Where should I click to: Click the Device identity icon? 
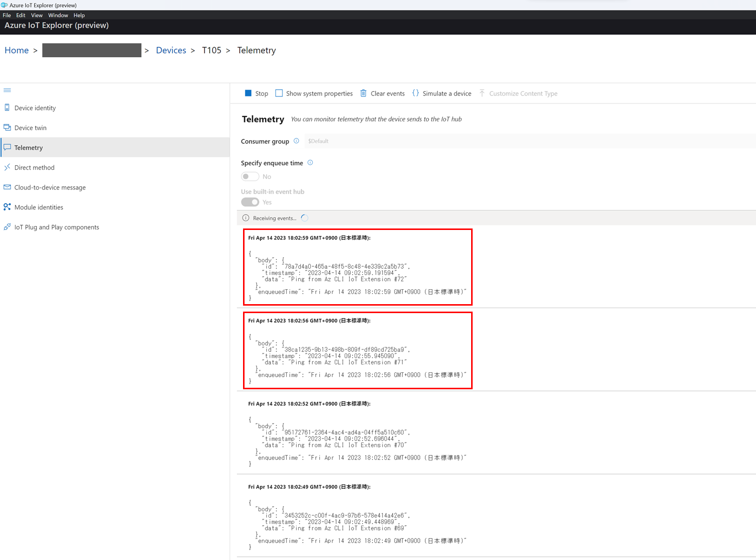coord(7,108)
